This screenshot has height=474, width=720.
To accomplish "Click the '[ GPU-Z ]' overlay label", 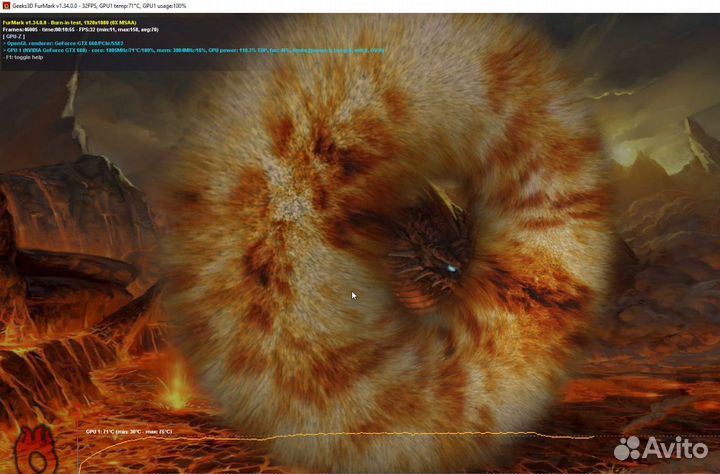I will (18, 37).
